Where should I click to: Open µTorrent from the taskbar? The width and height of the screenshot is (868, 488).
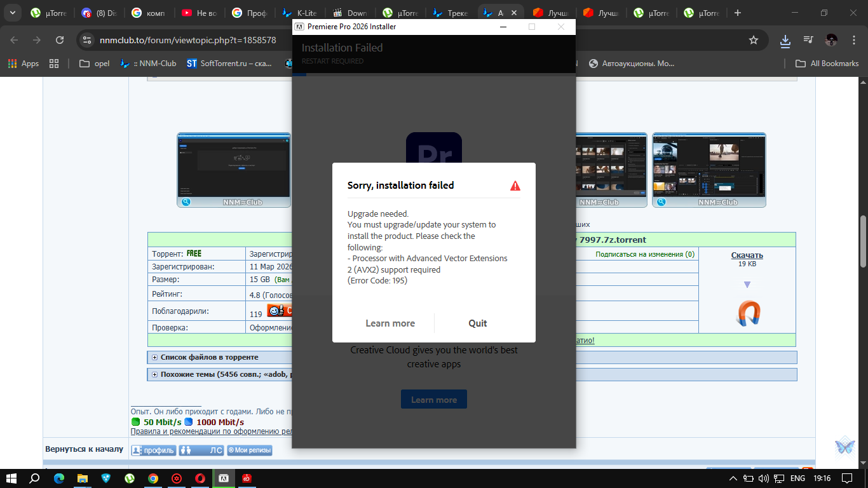(x=130, y=478)
